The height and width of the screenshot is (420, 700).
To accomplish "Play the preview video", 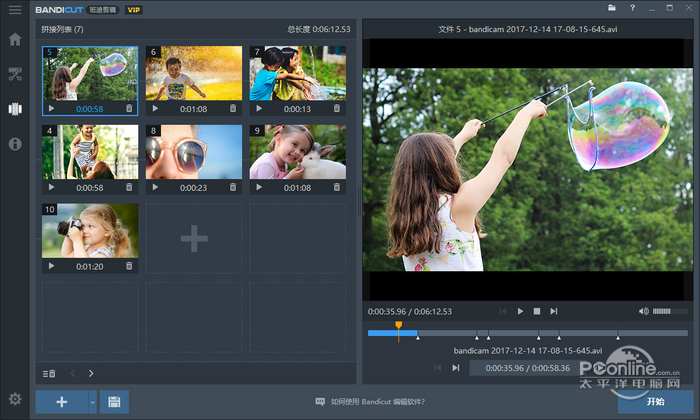I will click(x=520, y=311).
